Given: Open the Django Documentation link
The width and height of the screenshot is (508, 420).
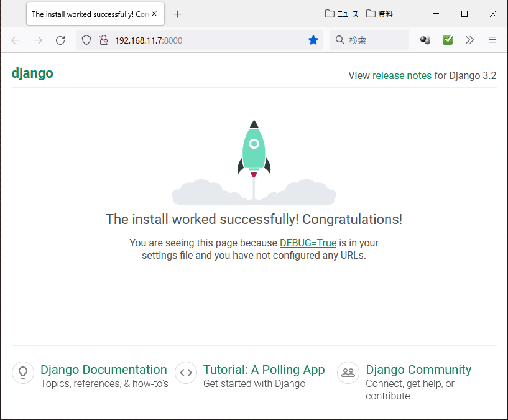Looking at the screenshot, I should [x=104, y=370].
